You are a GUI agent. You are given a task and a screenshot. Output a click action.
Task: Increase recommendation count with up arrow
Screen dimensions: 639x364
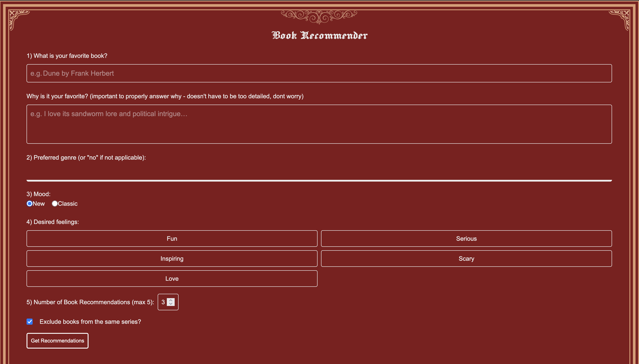(171, 300)
